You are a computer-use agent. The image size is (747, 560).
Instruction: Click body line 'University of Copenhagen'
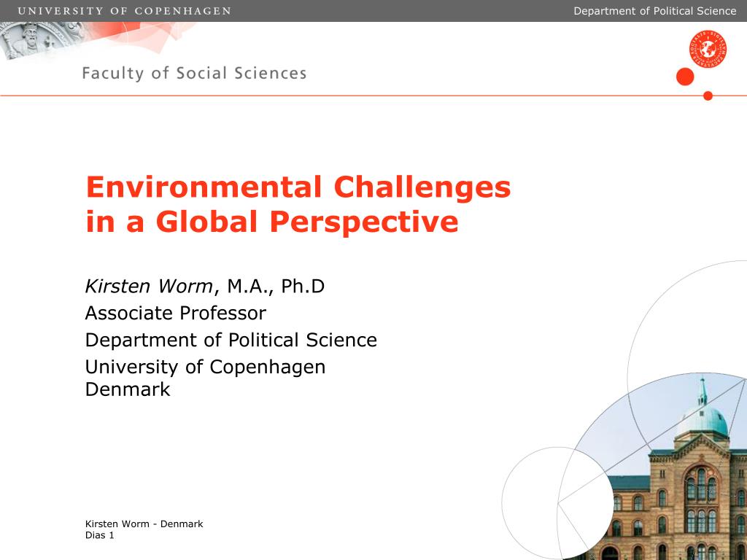[x=205, y=367]
